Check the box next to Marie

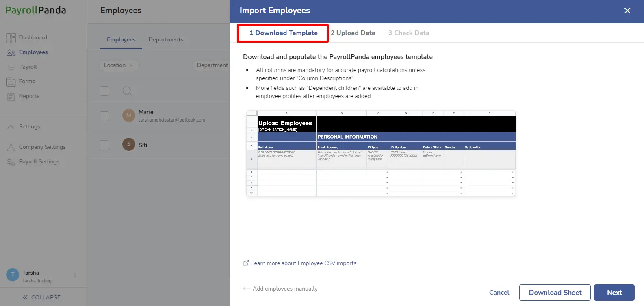pos(104,116)
